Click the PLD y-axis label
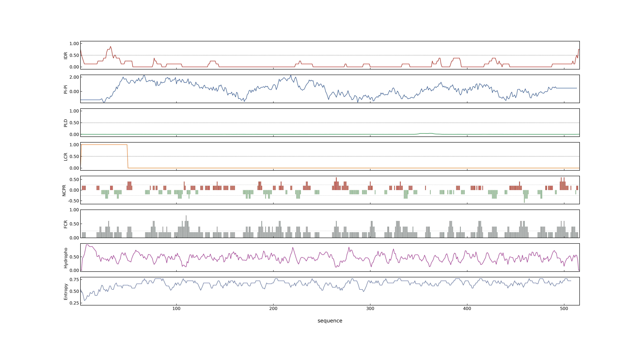The height and width of the screenshot is (343, 644). pyautogui.click(x=66, y=123)
